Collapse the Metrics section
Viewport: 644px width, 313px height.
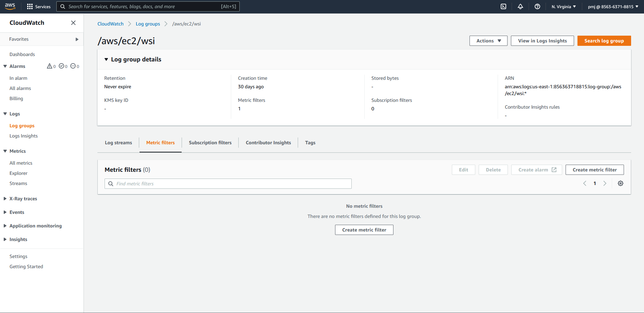[x=5, y=151]
